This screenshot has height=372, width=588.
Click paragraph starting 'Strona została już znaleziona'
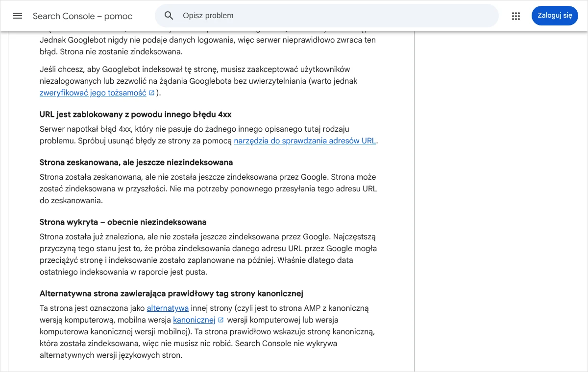pyautogui.click(x=208, y=254)
